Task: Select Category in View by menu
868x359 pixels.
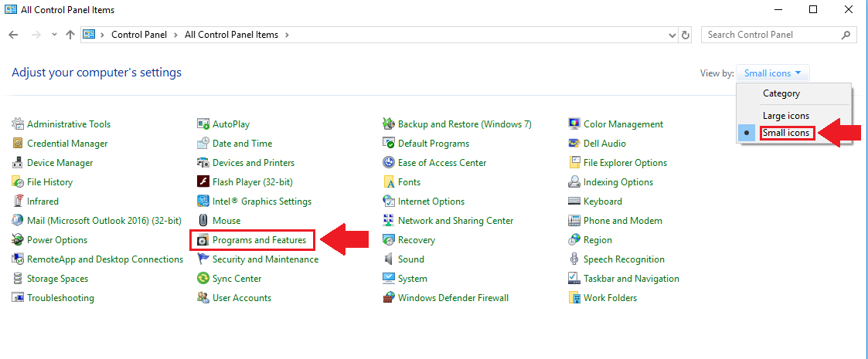Action: [781, 93]
